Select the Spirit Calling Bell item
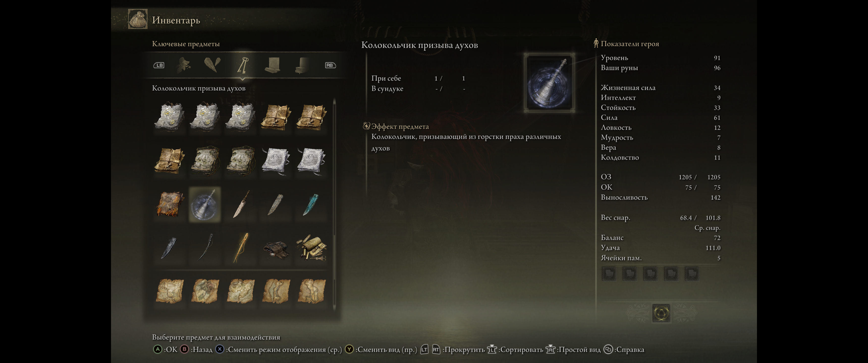This screenshot has width=868, height=363. pos(205,205)
